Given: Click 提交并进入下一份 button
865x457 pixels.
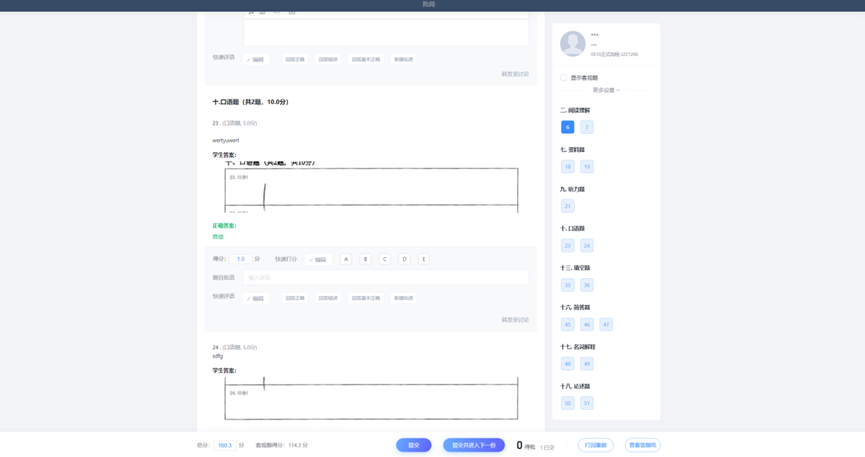Looking at the screenshot, I should tap(473, 445).
